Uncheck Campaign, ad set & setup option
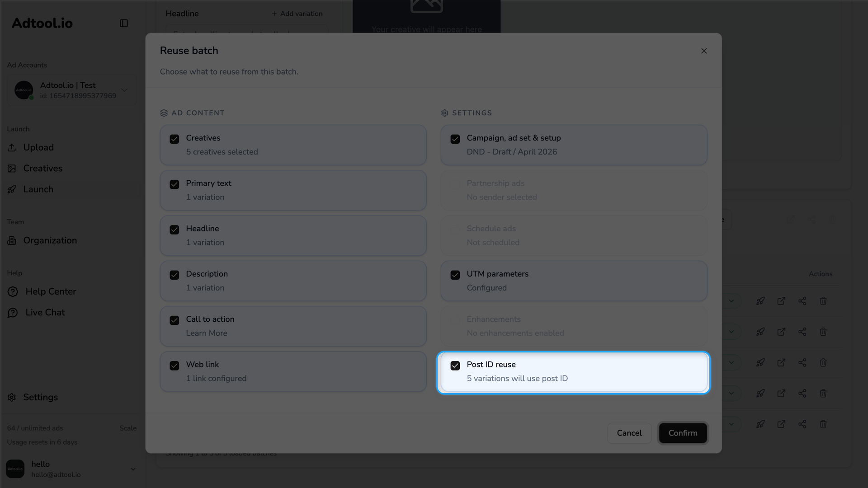Image resolution: width=868 pixels, height=488 pixels. pos(455,139)
